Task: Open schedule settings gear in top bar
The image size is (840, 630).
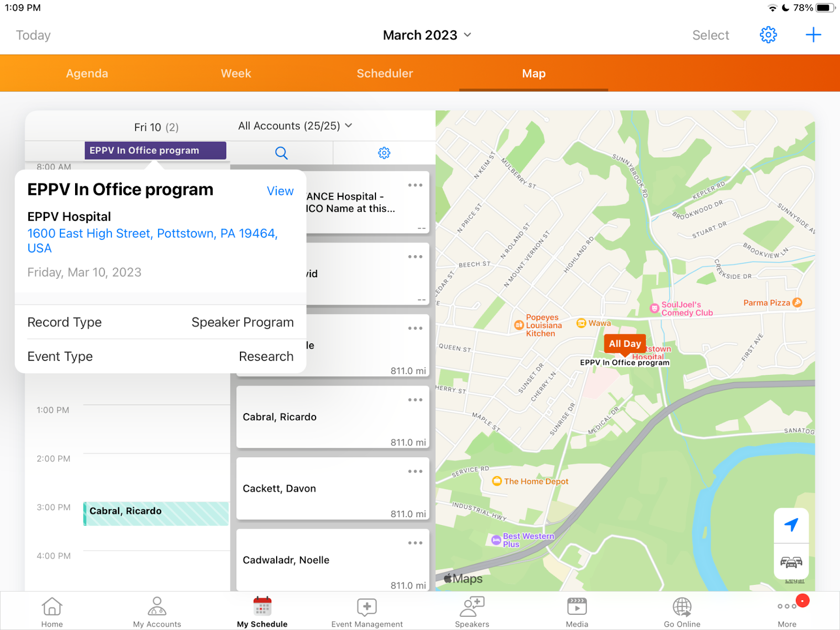Action: [x=768, y=35]
